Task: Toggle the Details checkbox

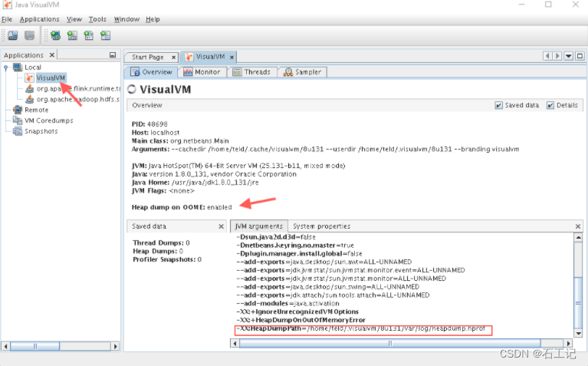Action: pos(550,105)
